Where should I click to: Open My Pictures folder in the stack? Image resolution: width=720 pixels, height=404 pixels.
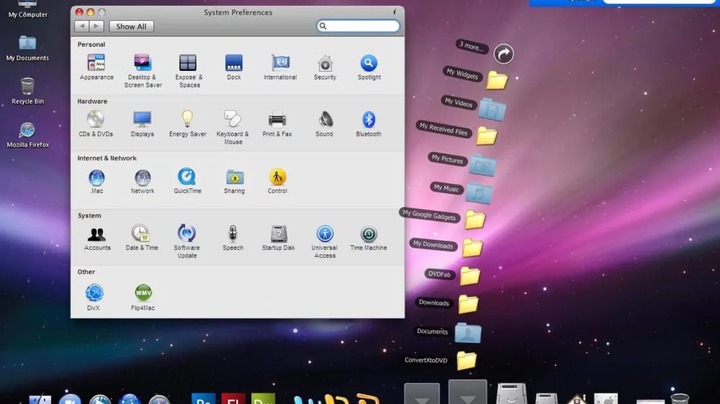coord(483,165)
